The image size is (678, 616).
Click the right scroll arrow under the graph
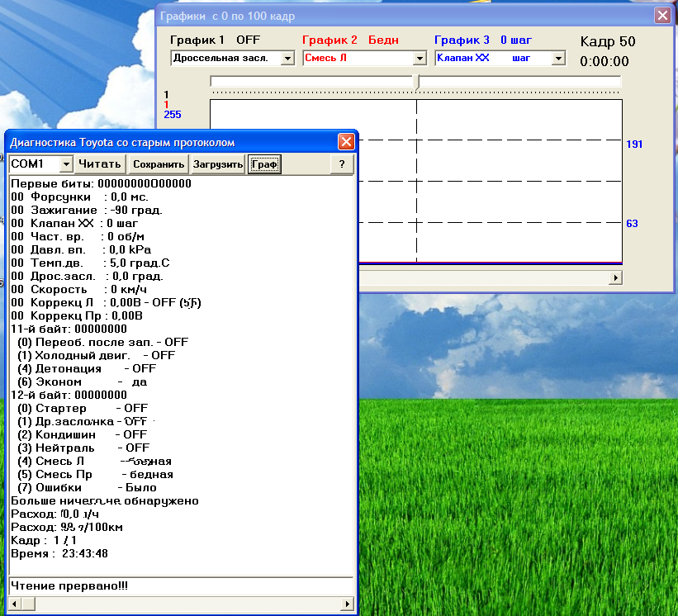[615, 277]
